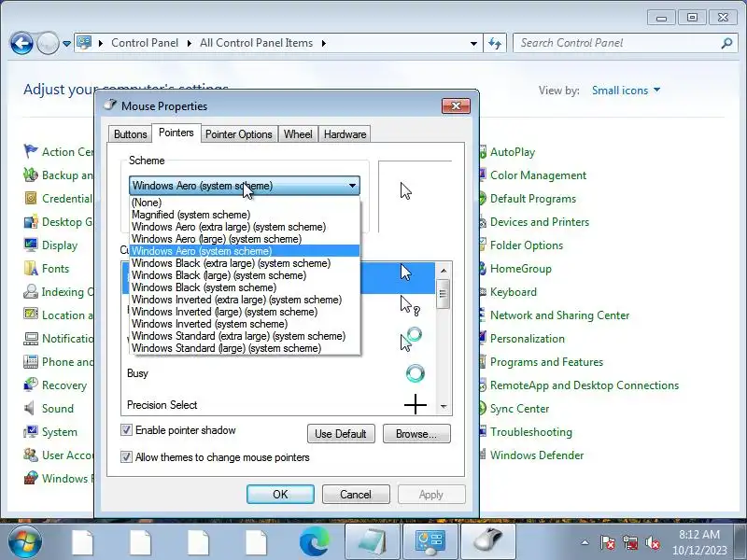
Task: Open the View by Small icons dropdown
Action: coord(626,90)
